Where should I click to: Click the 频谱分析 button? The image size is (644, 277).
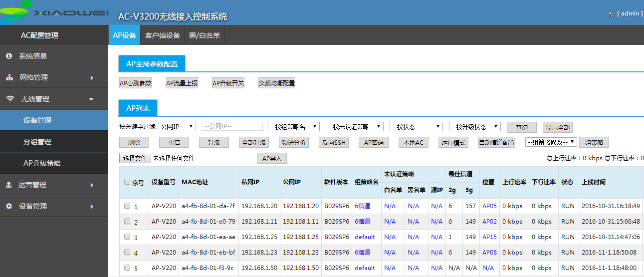point(294,142)
